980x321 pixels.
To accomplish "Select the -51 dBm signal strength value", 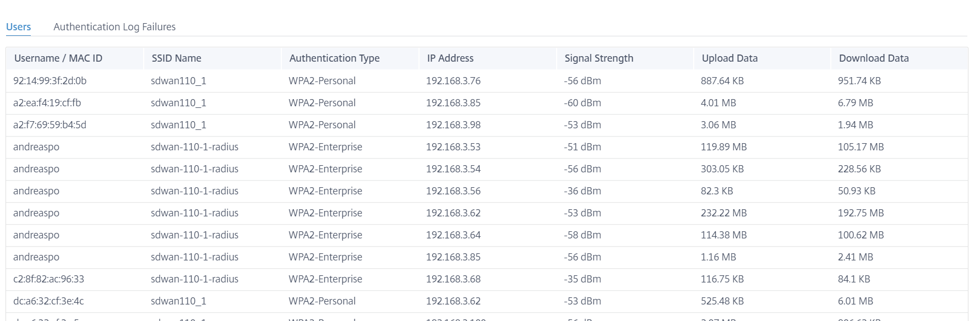I will tap(582, 147).
